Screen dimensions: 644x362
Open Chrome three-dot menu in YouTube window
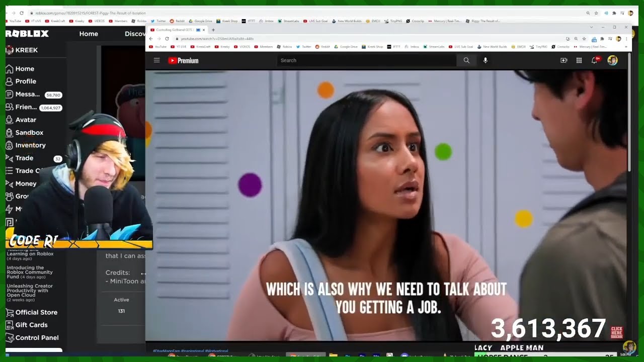[626, 39]
